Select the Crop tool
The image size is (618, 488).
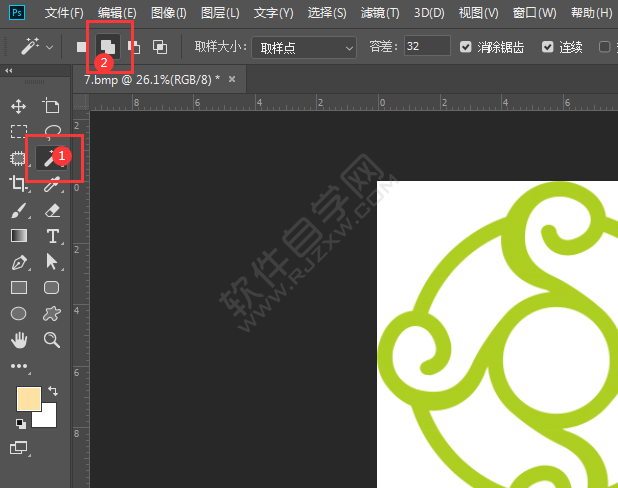(x=18, y=183)
